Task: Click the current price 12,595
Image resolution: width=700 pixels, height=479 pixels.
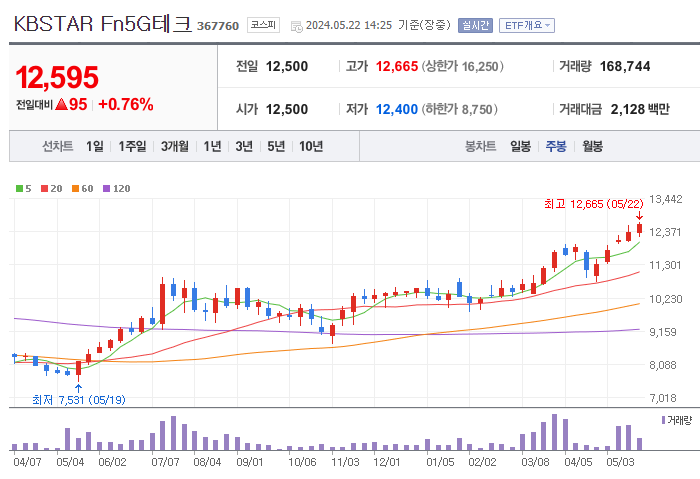Action: pos(57,77)
